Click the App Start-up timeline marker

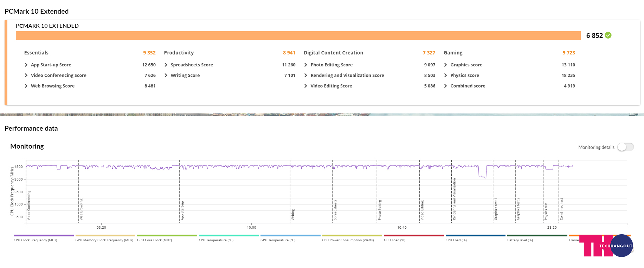[x=182, y=210]
